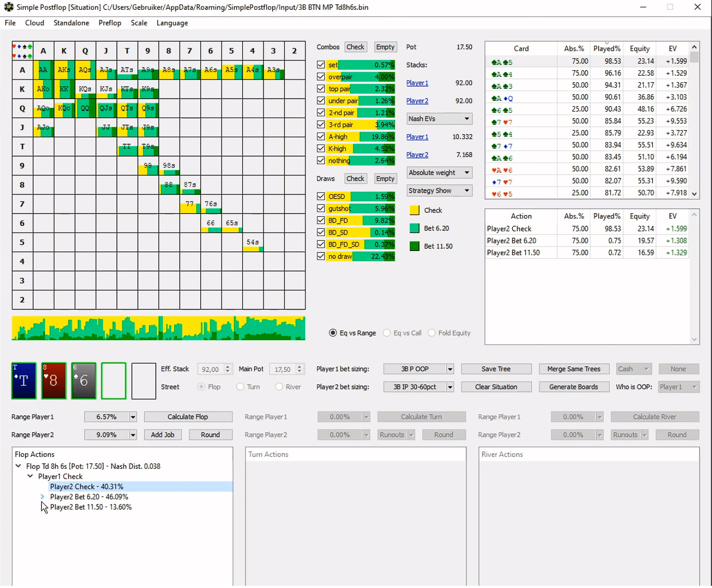The image size is (712, 588).
Task: Click the Ten of diamonds board card
Action: pos(24,381)
